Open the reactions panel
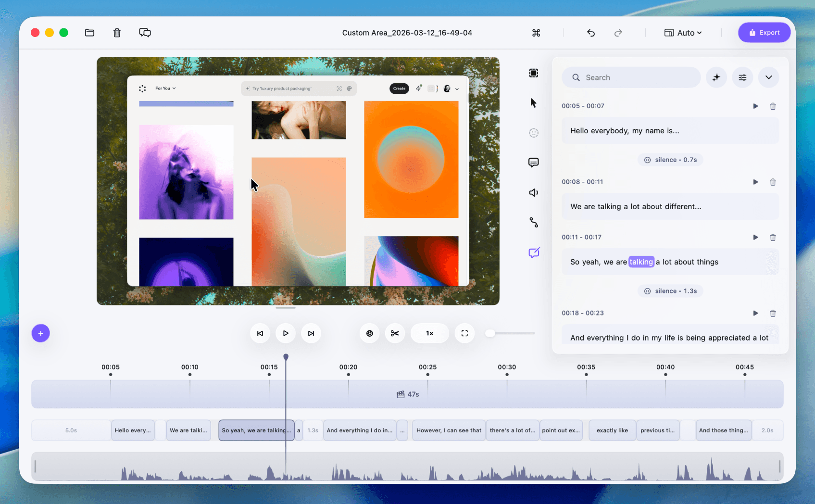 534,133
